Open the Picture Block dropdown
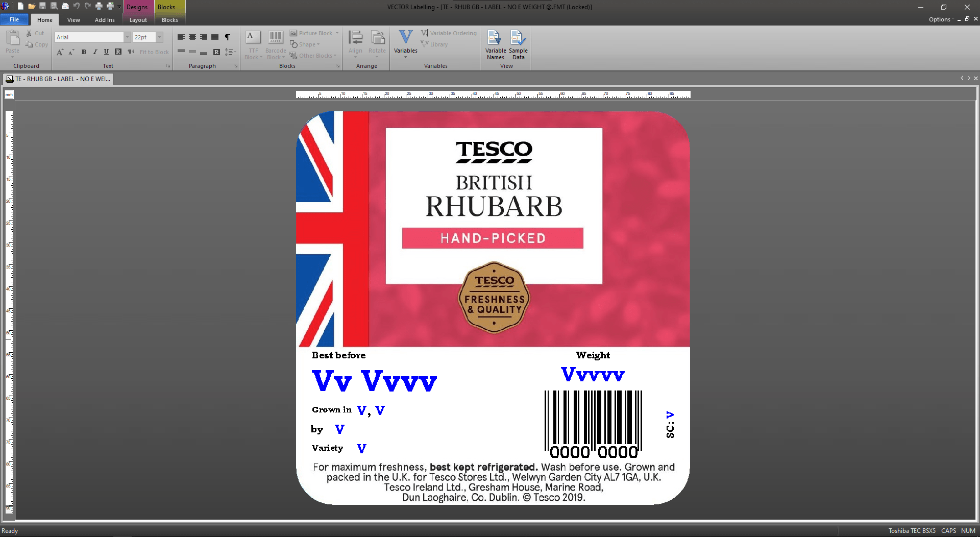The image size is (980, 537). 314,33
